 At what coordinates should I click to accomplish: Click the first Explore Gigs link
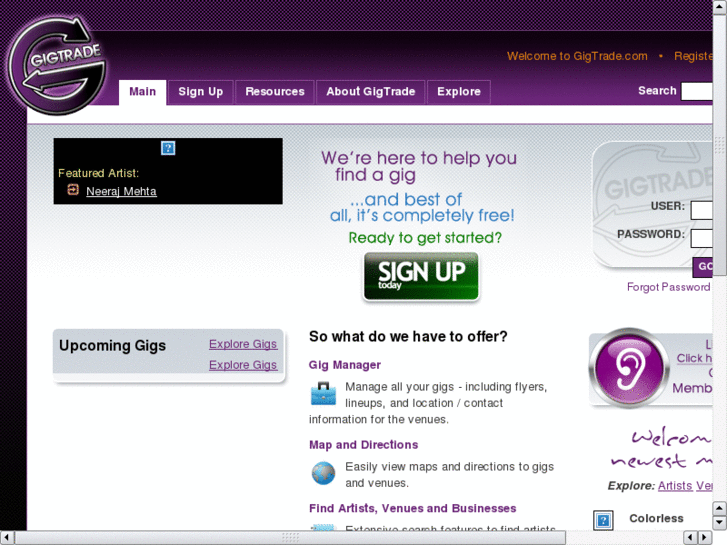243,344
